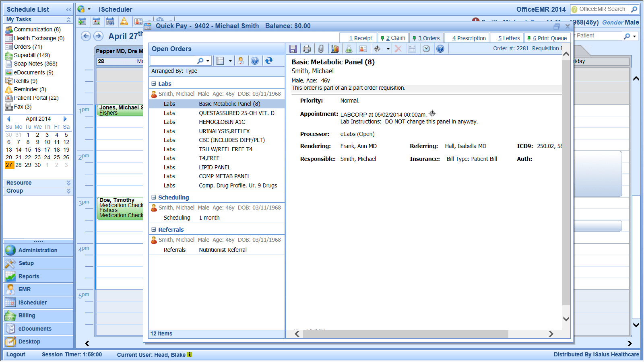Save the order using the floppy disk icon

[x=293, y=49]
